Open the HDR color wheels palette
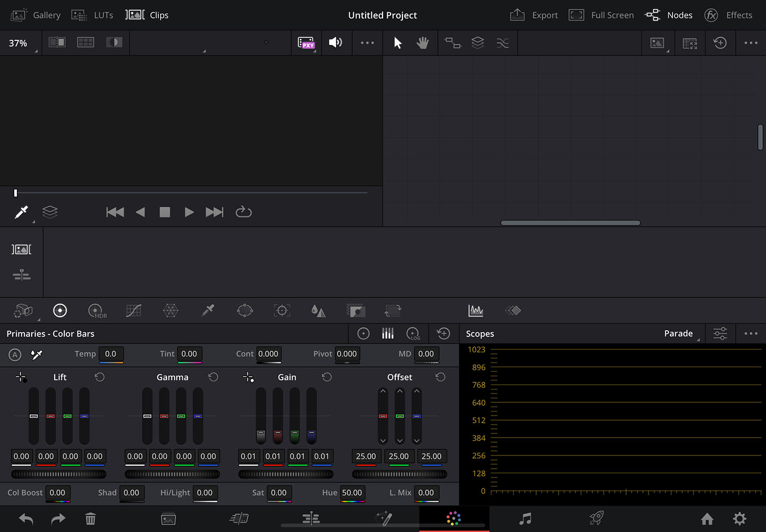The height and width of the screenshot is (532, 766). 97,310
